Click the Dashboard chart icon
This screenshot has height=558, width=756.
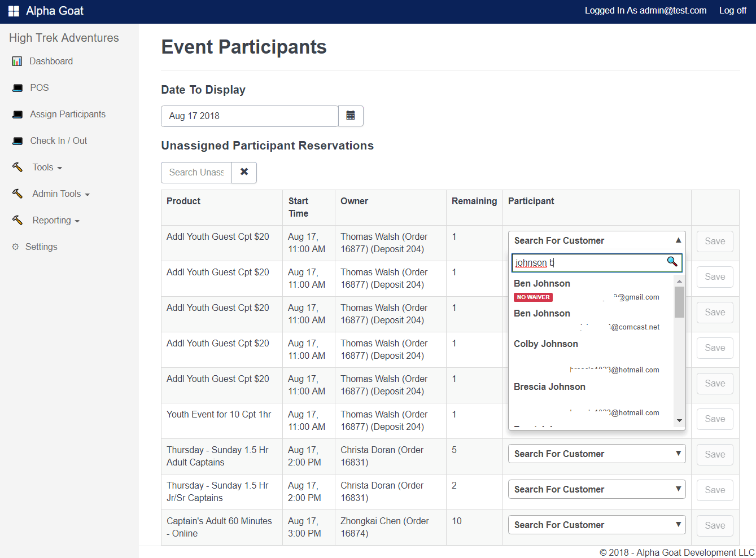[18, 61]
